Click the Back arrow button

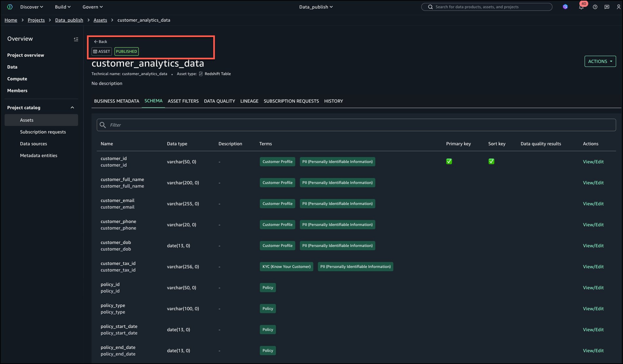[x=100, y=42]
